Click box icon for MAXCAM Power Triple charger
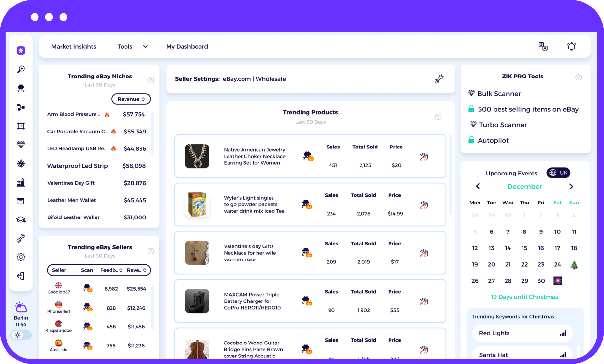604x364 pixels. coord(424,301)
